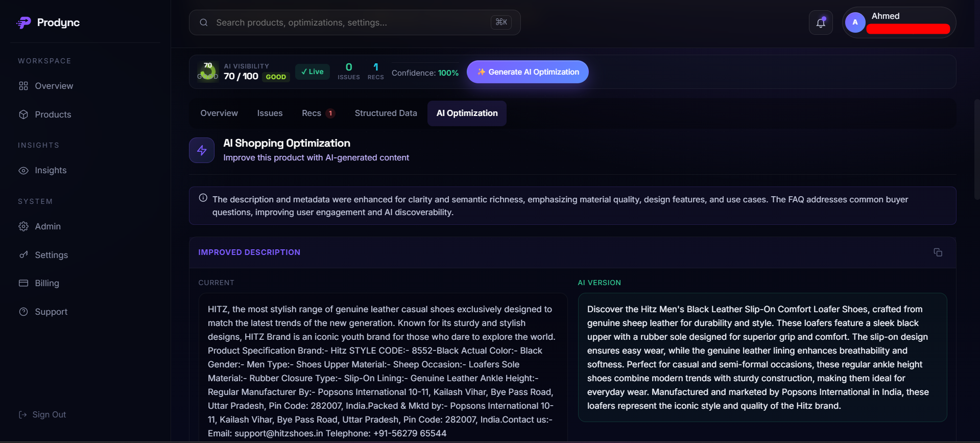Click Generate AI Optimization button

pos(528,72)
